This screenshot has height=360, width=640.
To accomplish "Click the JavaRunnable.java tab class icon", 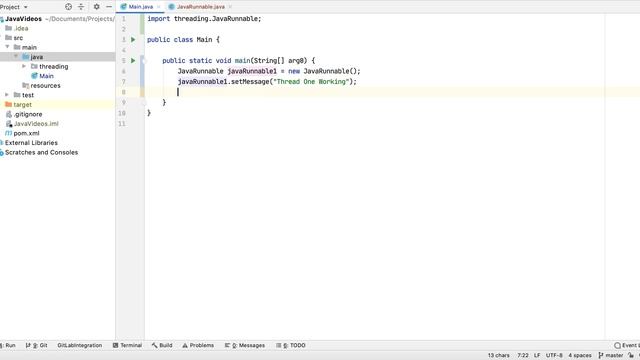I will click(172, 7).
